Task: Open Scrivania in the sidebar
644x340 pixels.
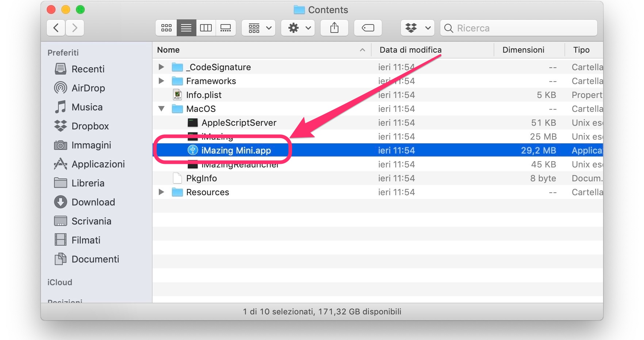Action: coord(91,221)
